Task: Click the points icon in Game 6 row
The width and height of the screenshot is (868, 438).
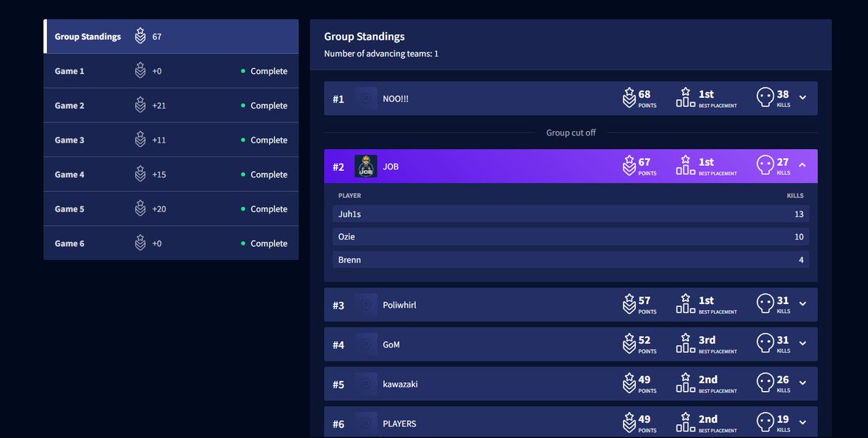Action: click(140, 243)
